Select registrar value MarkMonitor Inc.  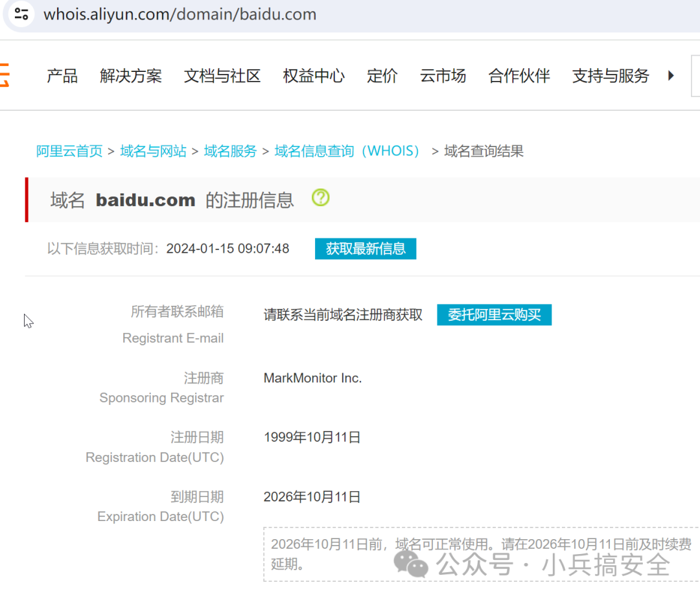pos(312,378)
